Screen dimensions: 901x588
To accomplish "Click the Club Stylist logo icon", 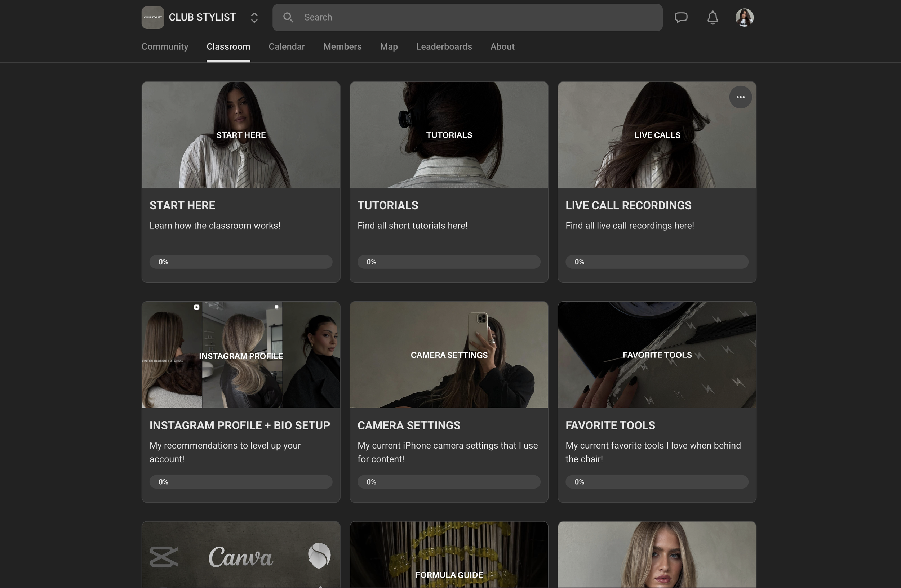I will coord(152,17).
